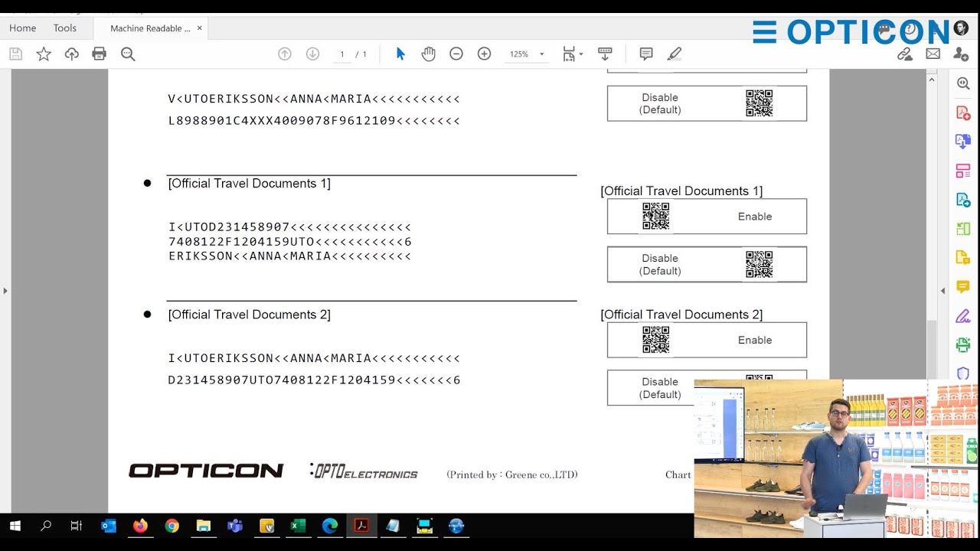
Task: Click the line L8988901C4XXX4009078F9612109
Action: [x=314, y=121]
